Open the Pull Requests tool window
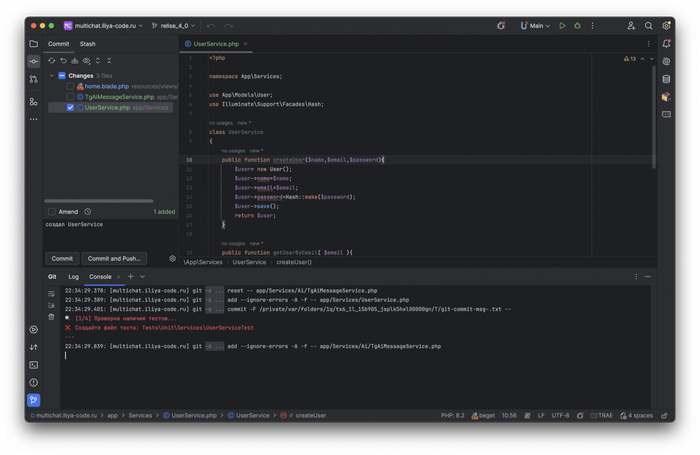Image resolution: width=700 pixels, height=455 pixels. point(33,79)
